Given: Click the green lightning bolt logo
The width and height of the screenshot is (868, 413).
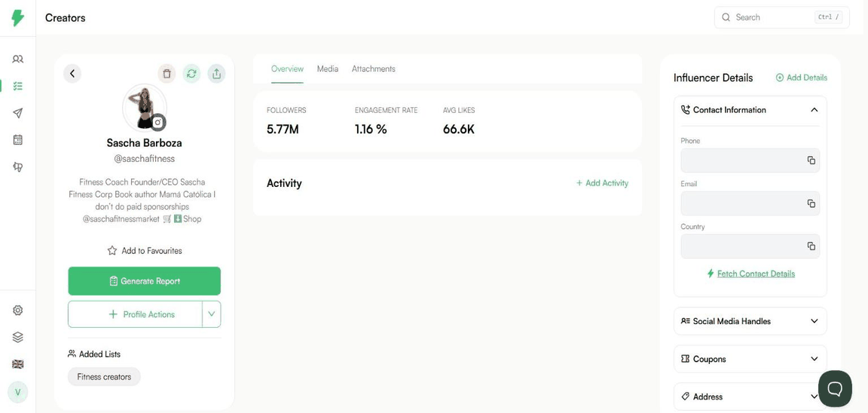Looking at the screenshot, I should pos(18,18).
